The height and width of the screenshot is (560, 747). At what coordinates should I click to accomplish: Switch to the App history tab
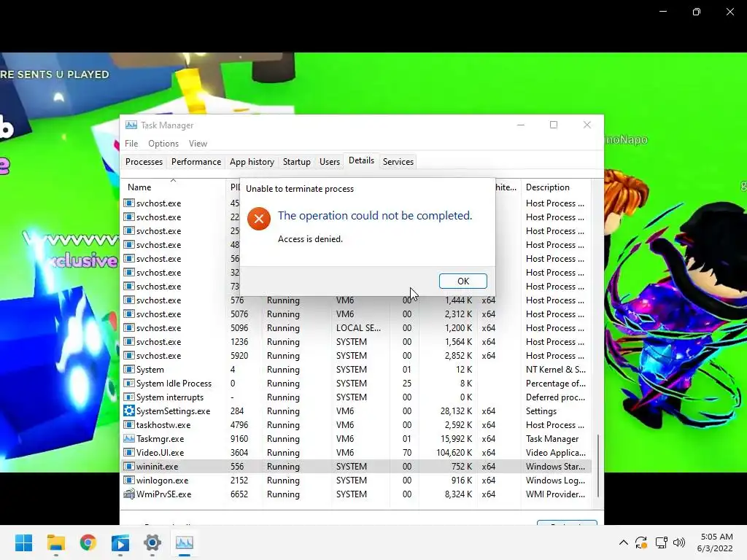[x=252, y=162]
